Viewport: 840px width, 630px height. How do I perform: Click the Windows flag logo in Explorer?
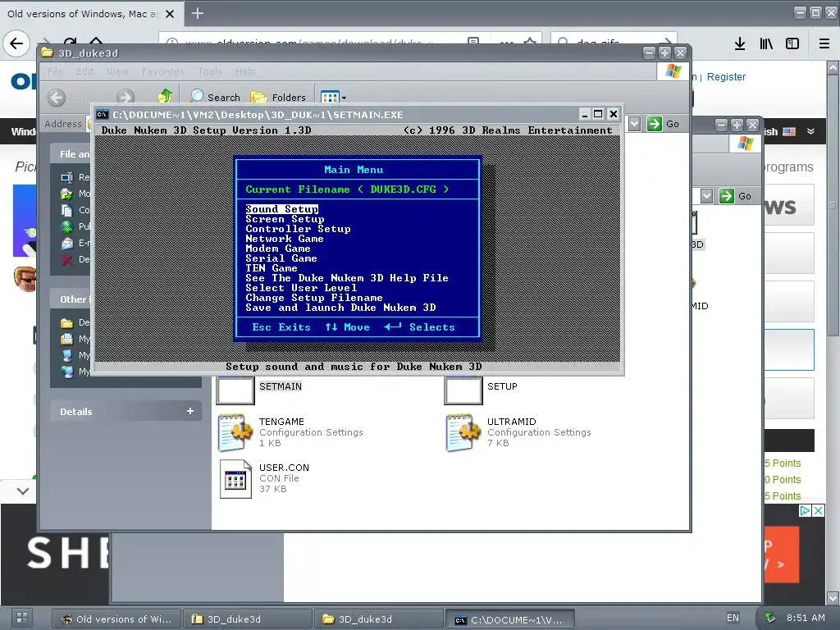[673, 71]
